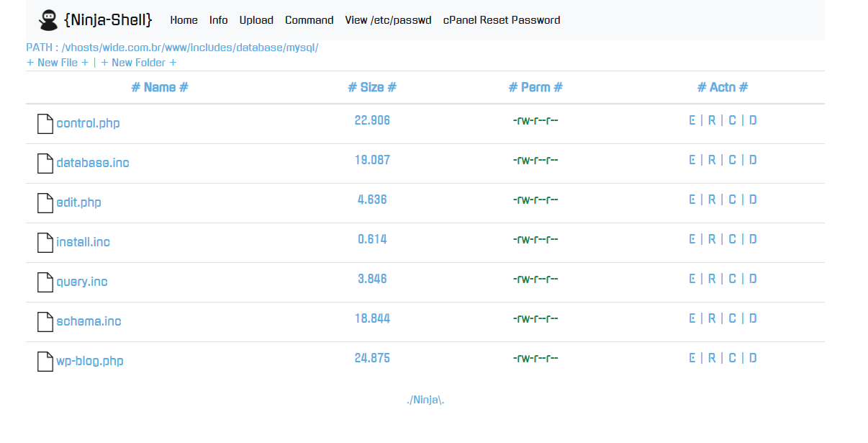868x443 pixels.
Task: Go to the Upload menu item
Action: click(256, 20)
